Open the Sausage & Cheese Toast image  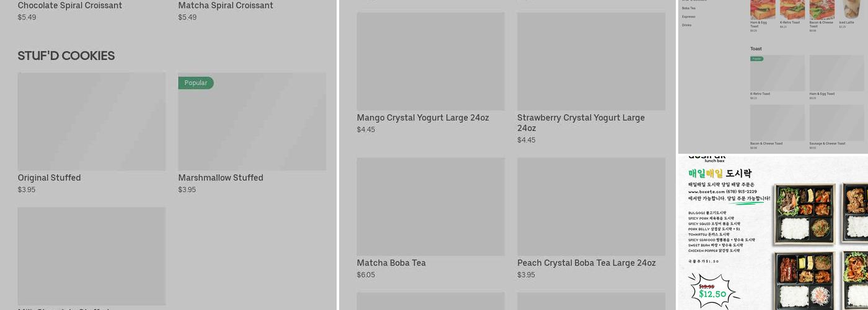coord(836,123)
